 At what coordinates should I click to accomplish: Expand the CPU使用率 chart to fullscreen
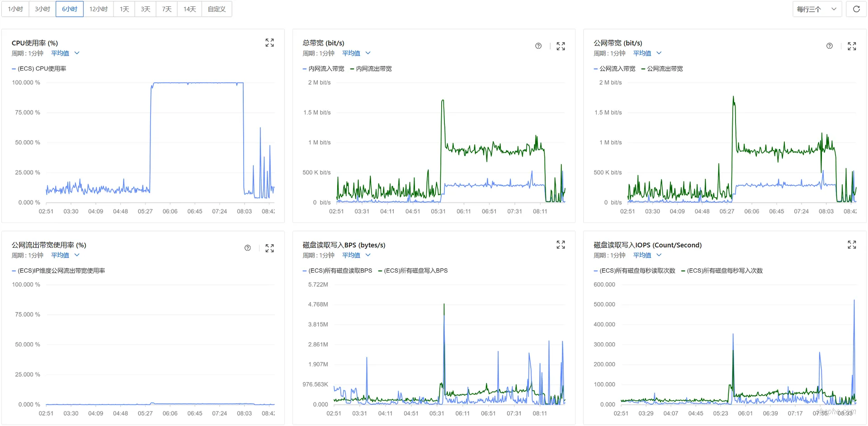(269, 43)
